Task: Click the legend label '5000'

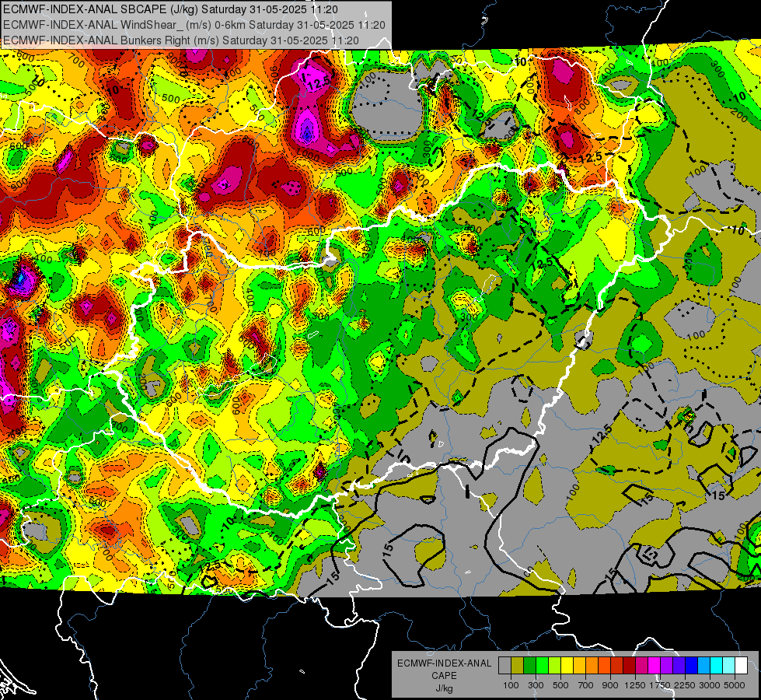Action: pos(735,685)
